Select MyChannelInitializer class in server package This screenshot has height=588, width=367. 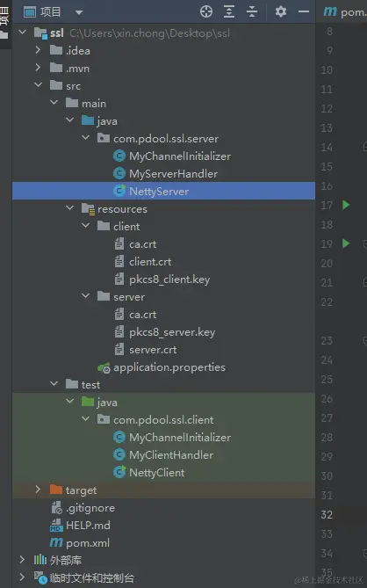pos(180,156)
